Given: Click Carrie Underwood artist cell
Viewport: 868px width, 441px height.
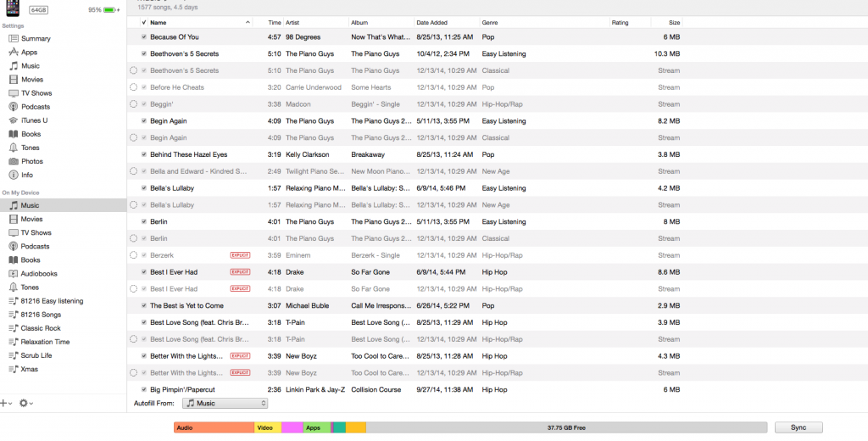Looking at the screenshot, I should [x=314, y=87].
